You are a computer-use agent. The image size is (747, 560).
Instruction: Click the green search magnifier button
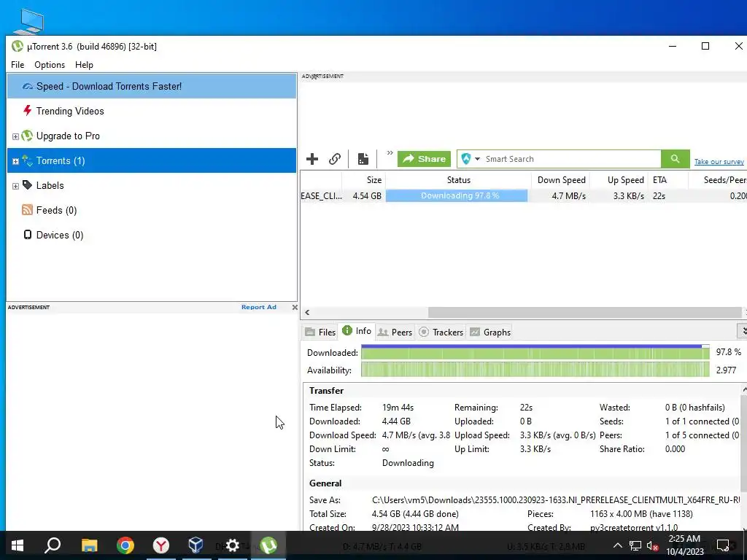click(675, 159)
